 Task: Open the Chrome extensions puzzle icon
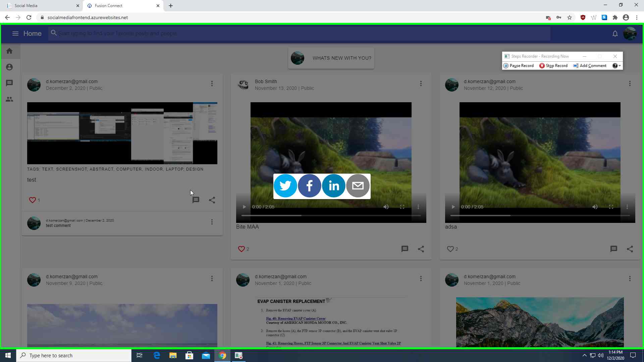point(615,17)
